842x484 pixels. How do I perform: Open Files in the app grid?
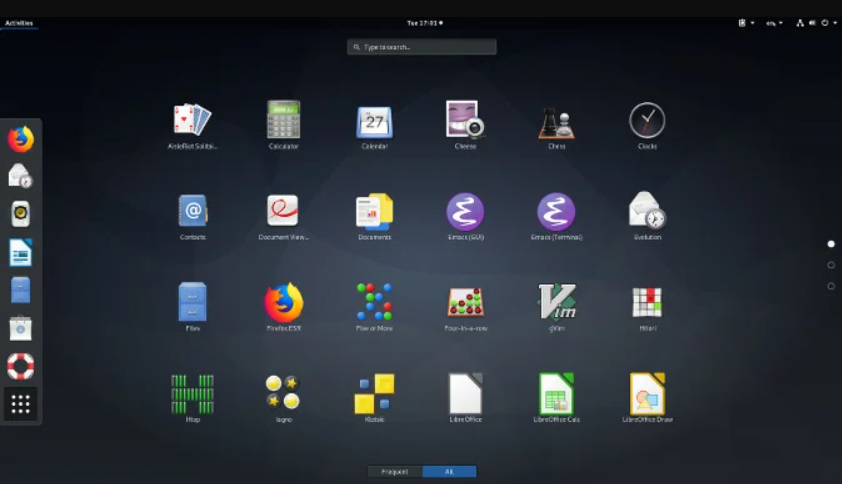tap(192, 307)
